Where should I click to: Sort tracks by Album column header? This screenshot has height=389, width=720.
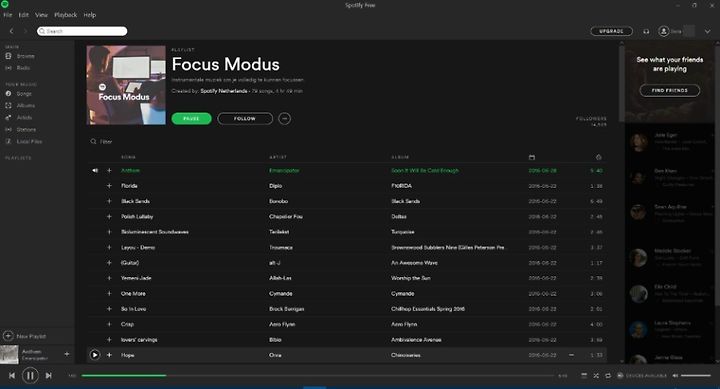click(x=400, y=157)
